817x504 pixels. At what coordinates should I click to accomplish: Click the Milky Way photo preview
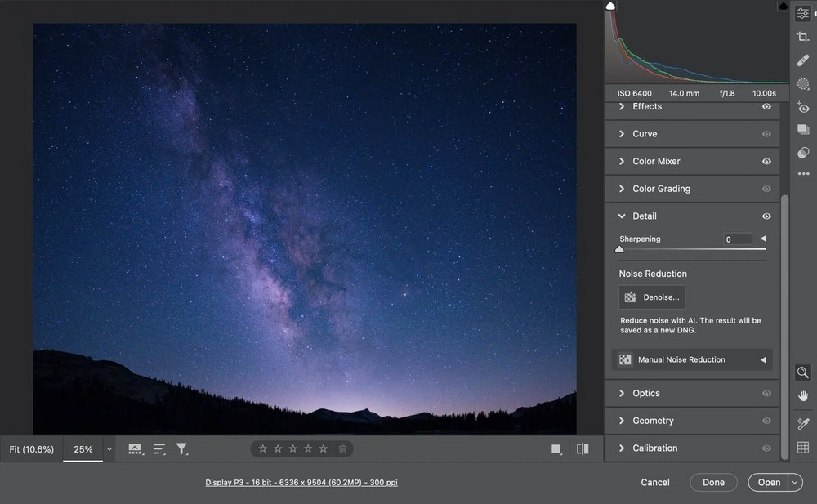coord(305,228)
